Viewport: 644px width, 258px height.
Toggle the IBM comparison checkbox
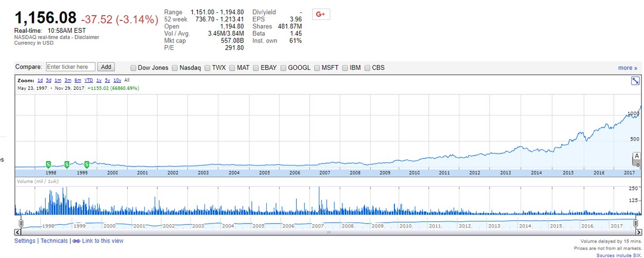(x=346, y=68)
